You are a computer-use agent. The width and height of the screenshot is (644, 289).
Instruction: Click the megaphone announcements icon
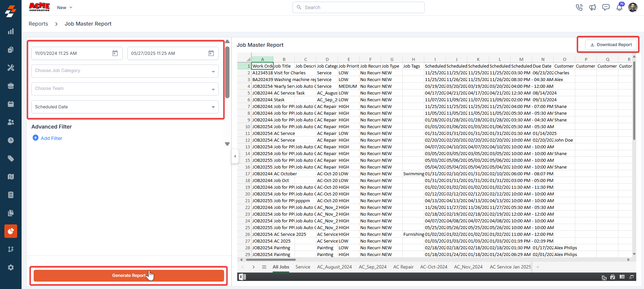click(x=592, y=7)
